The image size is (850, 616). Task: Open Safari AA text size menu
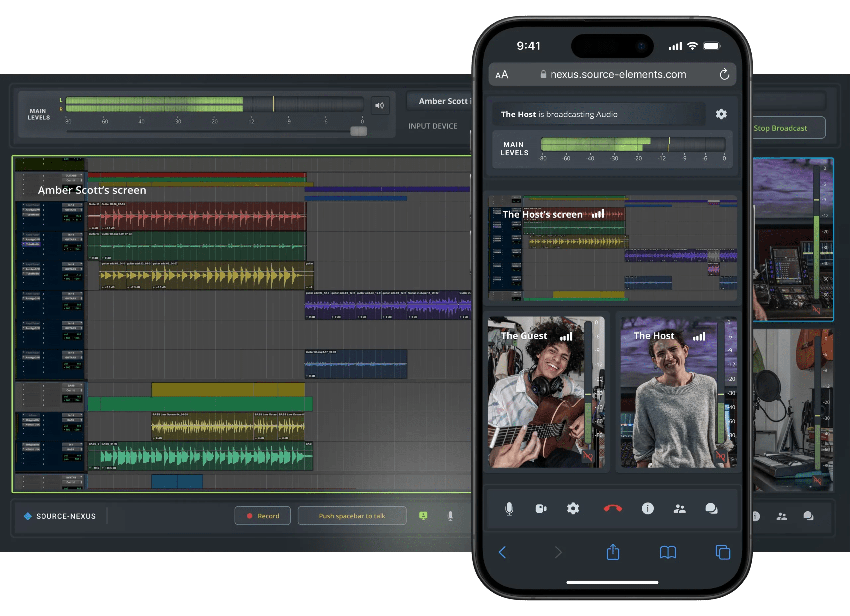[x=502, y=75]
